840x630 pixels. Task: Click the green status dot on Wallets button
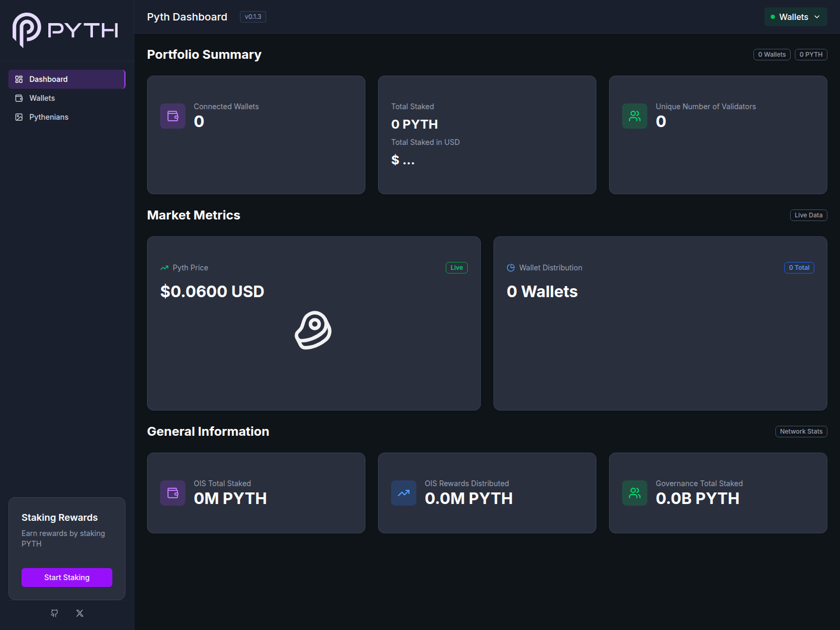pyautogui.click(x=773, y=17)
